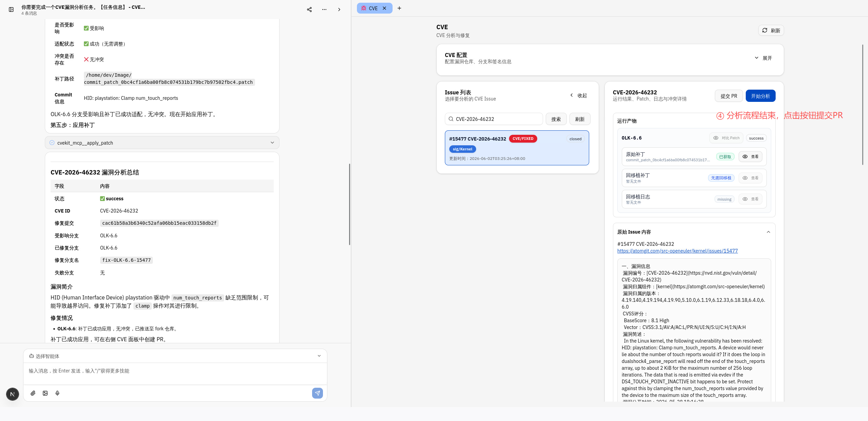Screen dimensions: 868x421
Task: Click the attach file paperclip icon
Action: tap(33, 393)
